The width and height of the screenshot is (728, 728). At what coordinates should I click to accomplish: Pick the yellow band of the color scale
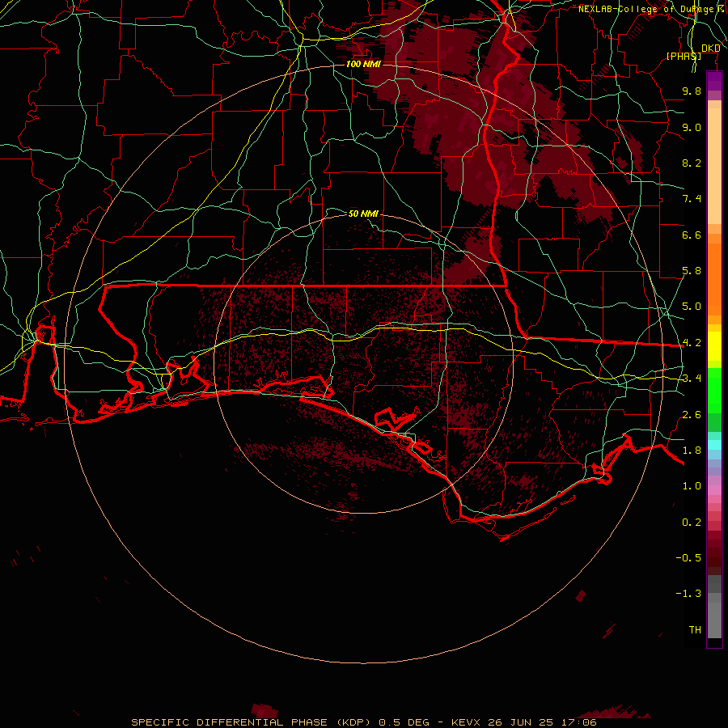point(714,346)
